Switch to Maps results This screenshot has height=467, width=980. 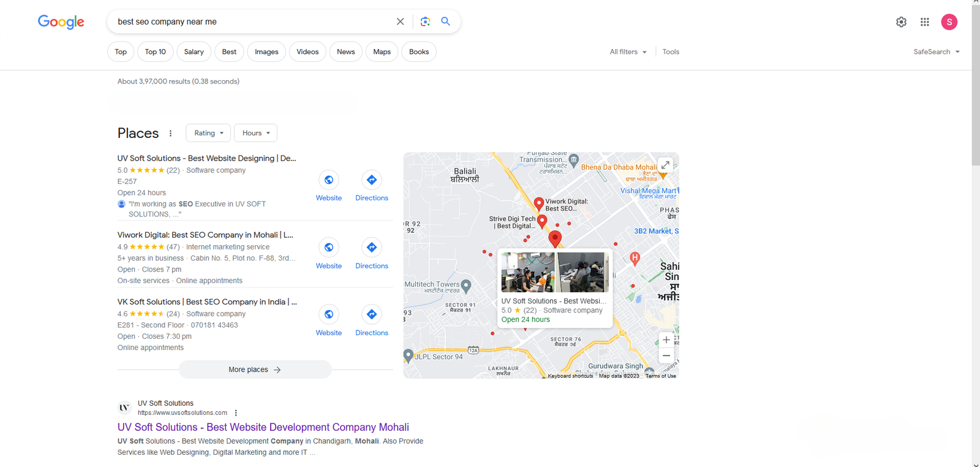(382, 52)
